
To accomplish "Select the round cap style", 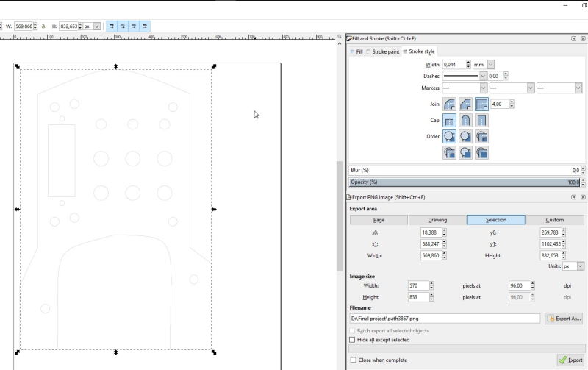I will point(465,121).
